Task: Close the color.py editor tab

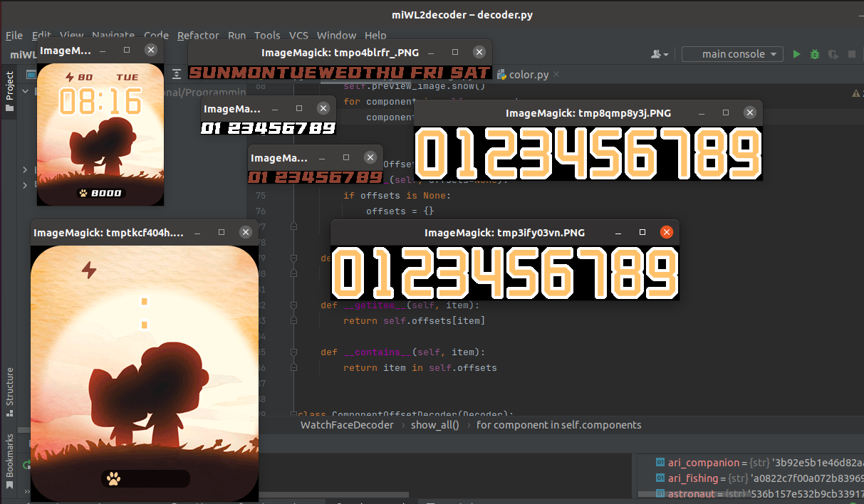Action: (556, 74)
